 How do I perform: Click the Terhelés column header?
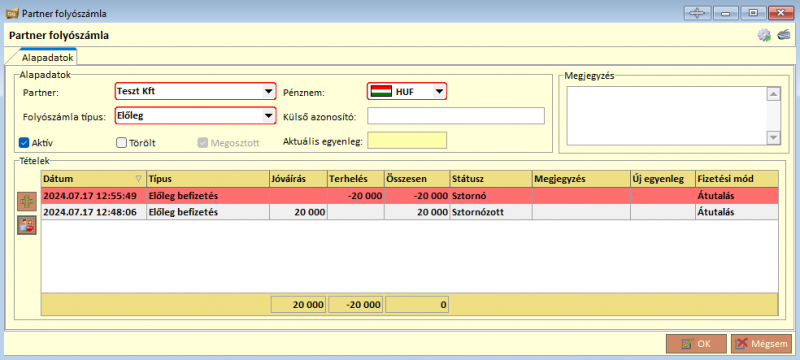tap(356, 179)
